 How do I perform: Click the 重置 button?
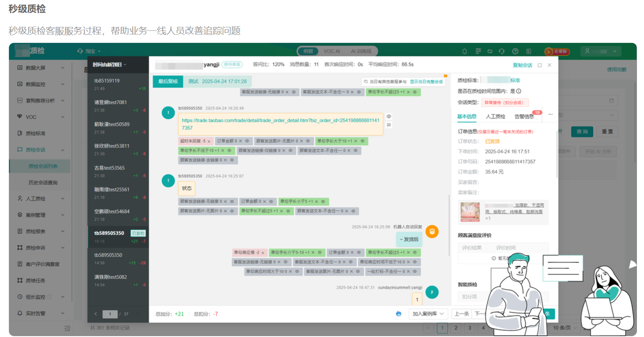(607, 131)
